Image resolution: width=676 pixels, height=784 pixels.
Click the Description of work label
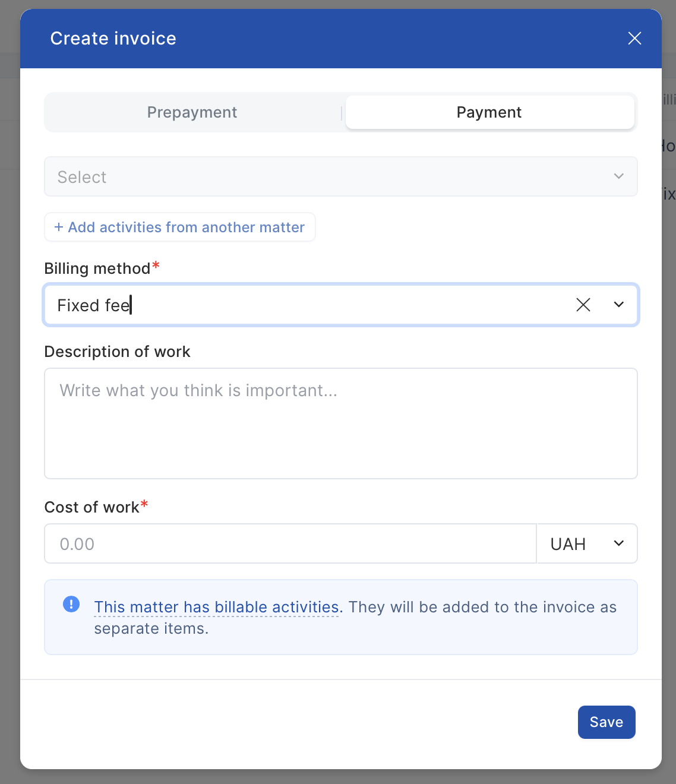117,352
